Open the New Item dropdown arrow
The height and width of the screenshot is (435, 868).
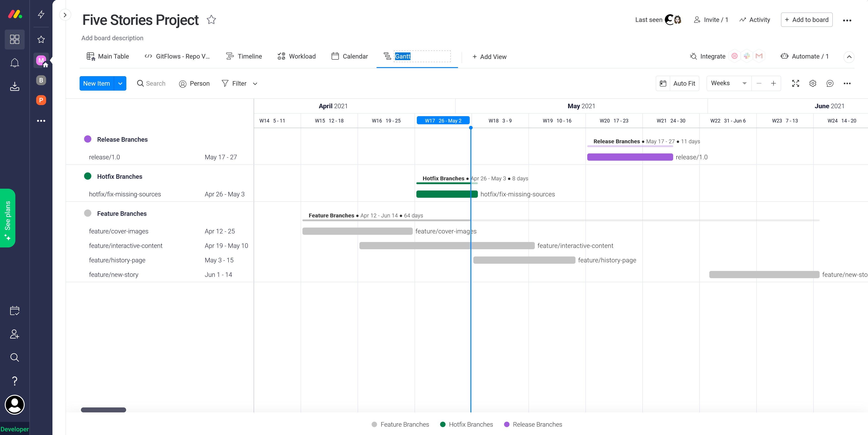point(120,84)
